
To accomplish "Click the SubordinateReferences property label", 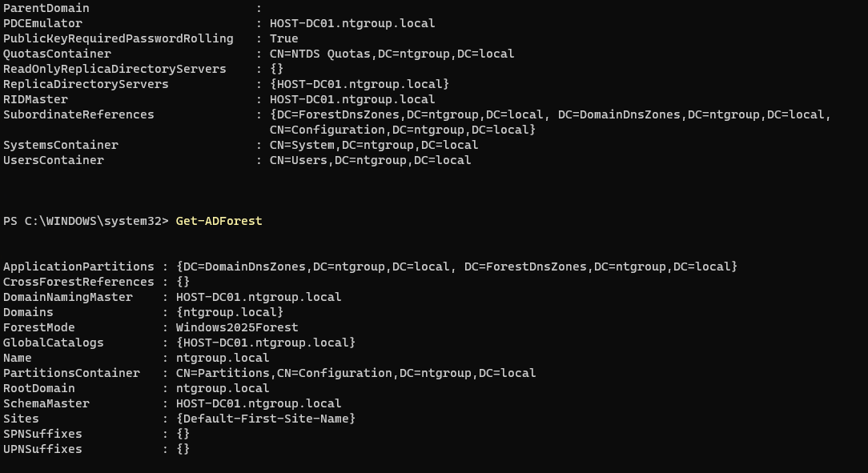I will (78, 114).
